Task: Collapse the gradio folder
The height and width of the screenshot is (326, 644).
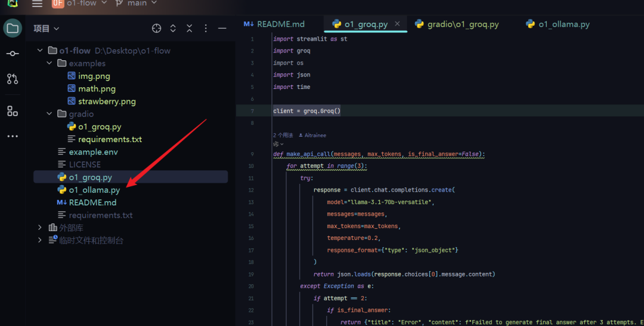Action: [x=49, y=114]
